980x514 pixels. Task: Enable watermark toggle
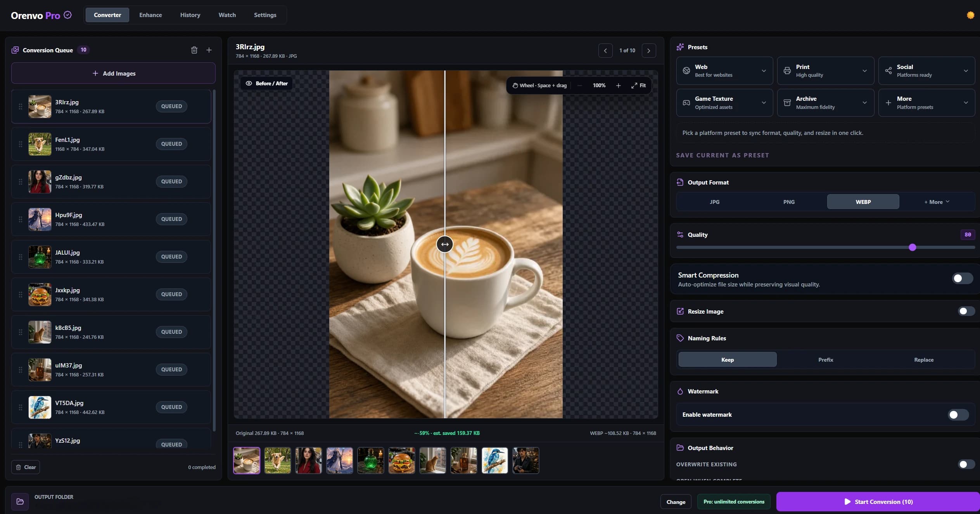click(958, 415)
